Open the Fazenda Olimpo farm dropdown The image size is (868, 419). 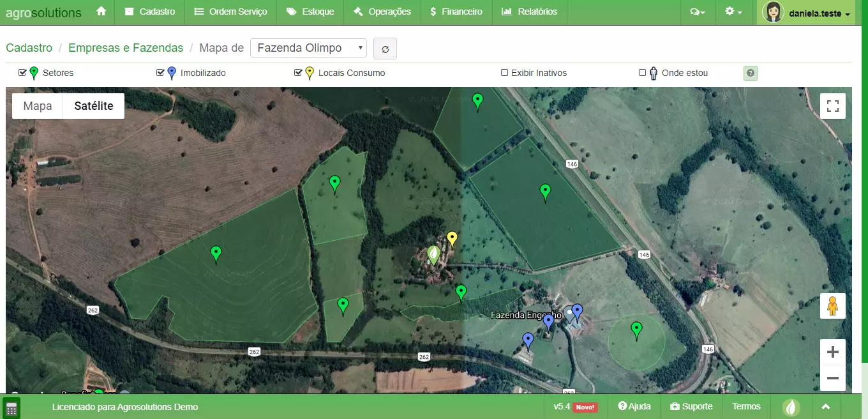point(308,48)
